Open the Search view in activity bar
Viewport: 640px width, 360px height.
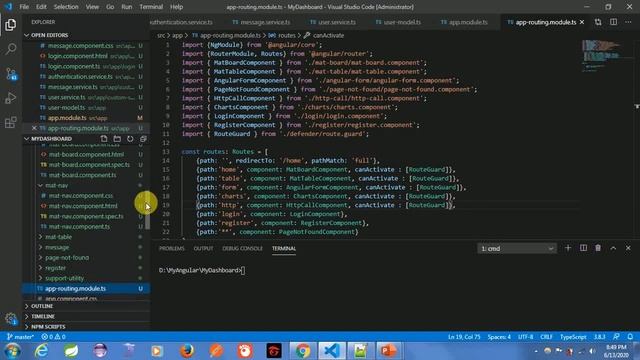11,49
